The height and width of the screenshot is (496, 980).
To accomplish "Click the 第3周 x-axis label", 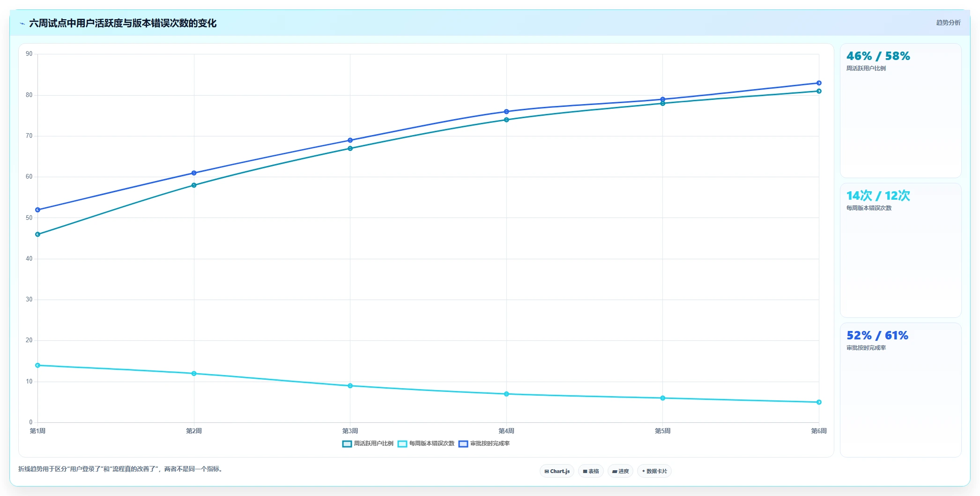I will click(350, 431).
